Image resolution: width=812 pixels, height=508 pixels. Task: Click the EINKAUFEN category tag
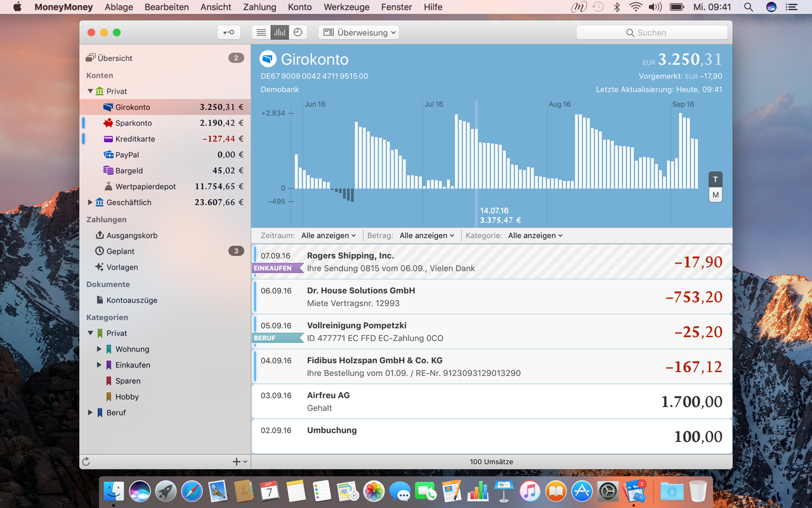277,269
